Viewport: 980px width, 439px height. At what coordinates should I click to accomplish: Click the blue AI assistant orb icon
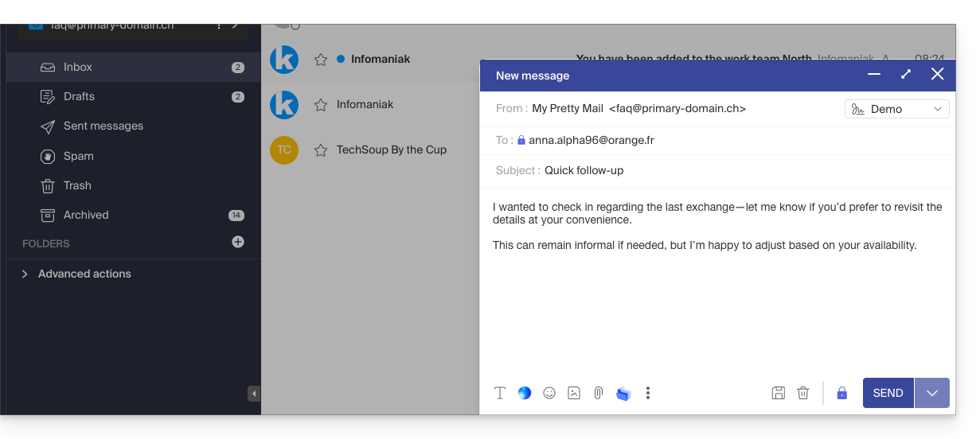[x=525, y=393]
